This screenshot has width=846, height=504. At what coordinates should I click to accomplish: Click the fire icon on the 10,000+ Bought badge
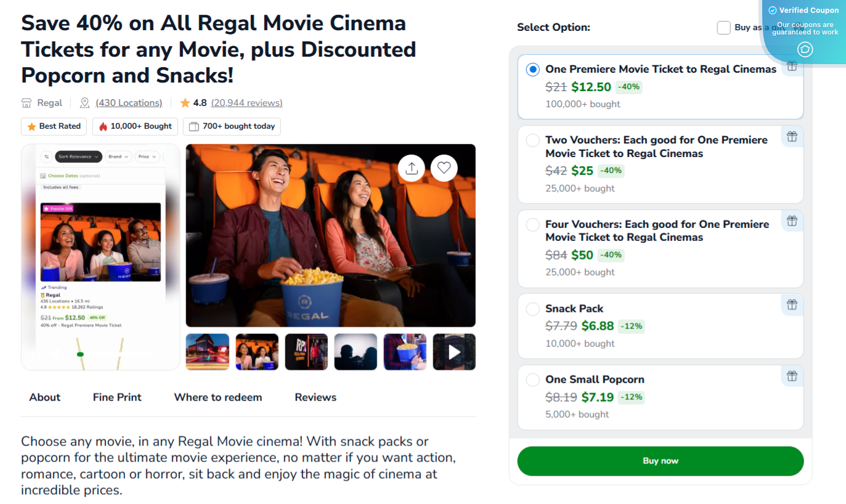(x=102, y=126)
